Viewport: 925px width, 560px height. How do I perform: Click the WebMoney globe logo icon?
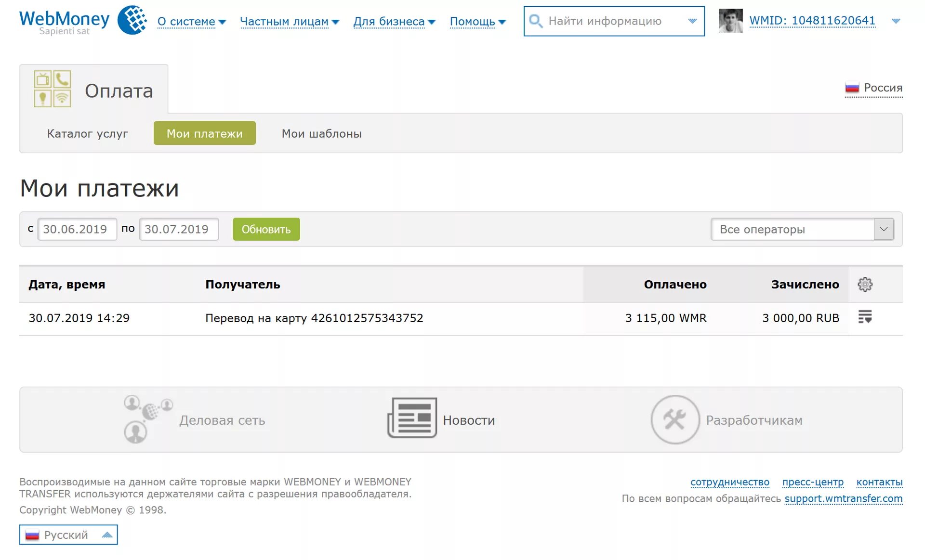pos(132,20)
